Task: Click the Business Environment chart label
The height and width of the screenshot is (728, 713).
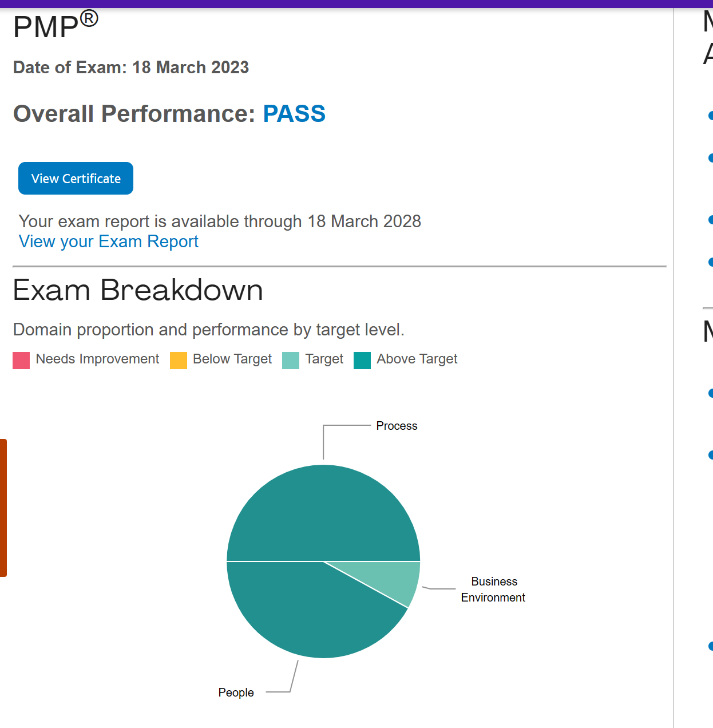Action: click(493, 589)
